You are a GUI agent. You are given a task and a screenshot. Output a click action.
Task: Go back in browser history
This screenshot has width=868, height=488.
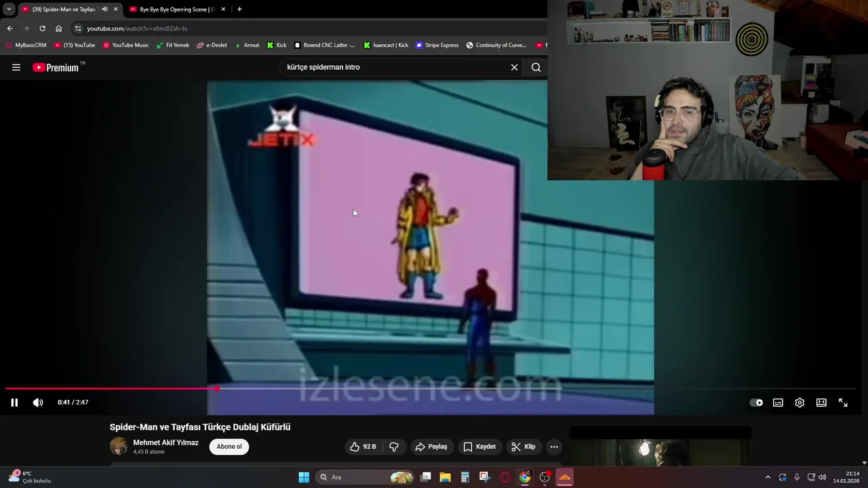pyautogui.click(x=9, y=28)
